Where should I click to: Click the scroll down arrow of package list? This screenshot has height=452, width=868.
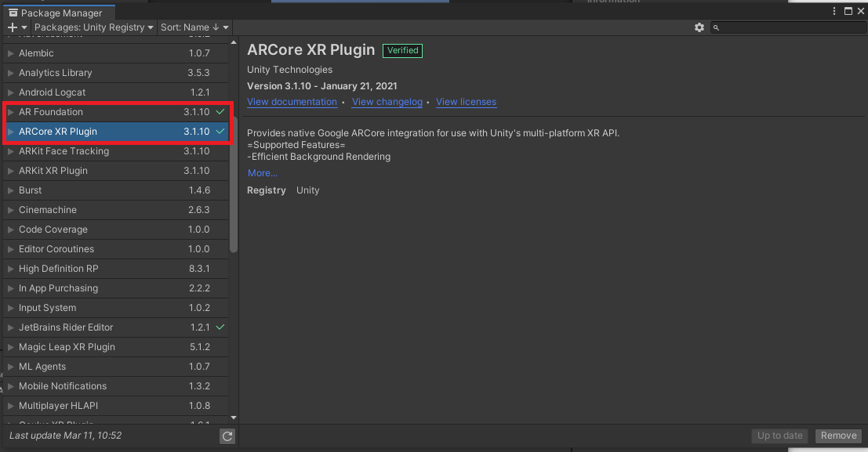[x=234, y=418]
